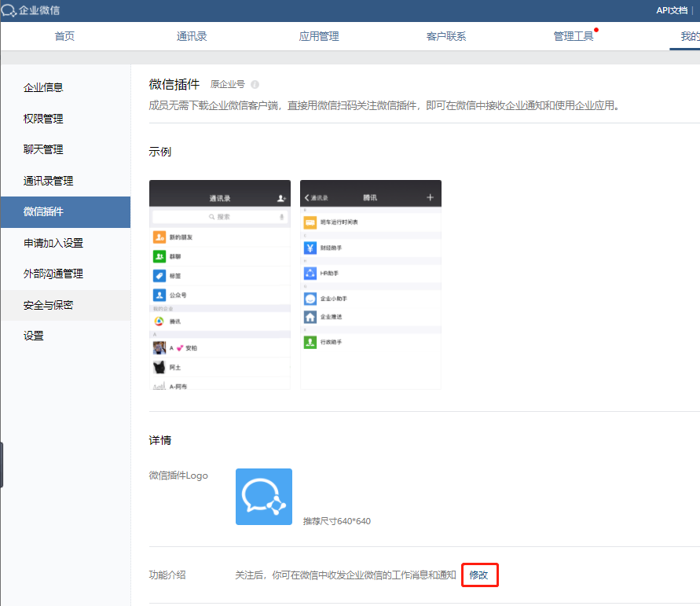Click the orange 新的朋友 icon

159,237
